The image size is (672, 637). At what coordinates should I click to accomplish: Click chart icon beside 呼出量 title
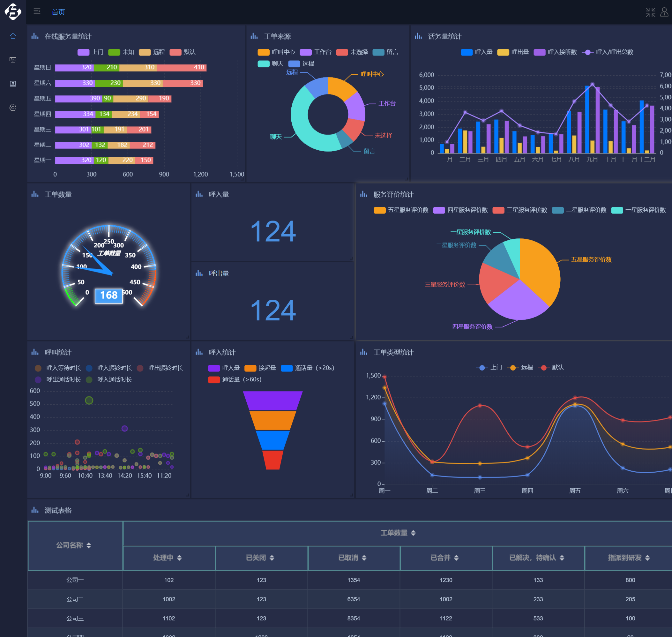pos(199,273)
